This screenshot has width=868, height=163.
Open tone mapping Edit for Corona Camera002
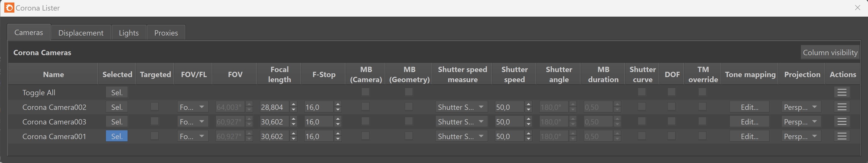pos(749,107)
